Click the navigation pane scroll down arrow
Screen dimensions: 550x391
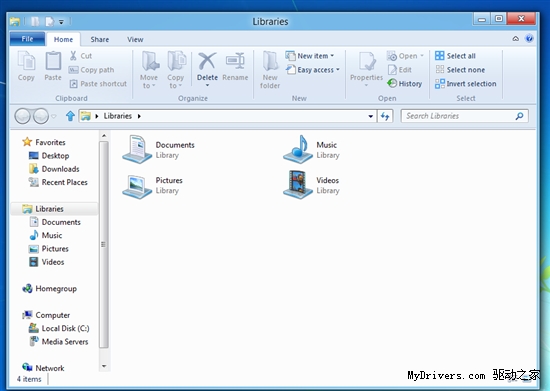click(104, 366)
